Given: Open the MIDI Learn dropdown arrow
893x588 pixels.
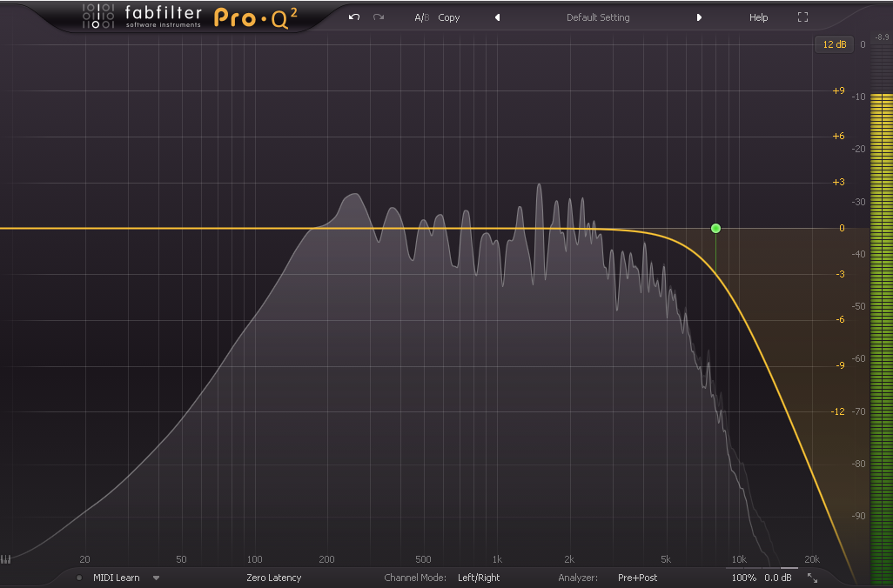Looking at the screenshot, I should (x=157, y=578).
